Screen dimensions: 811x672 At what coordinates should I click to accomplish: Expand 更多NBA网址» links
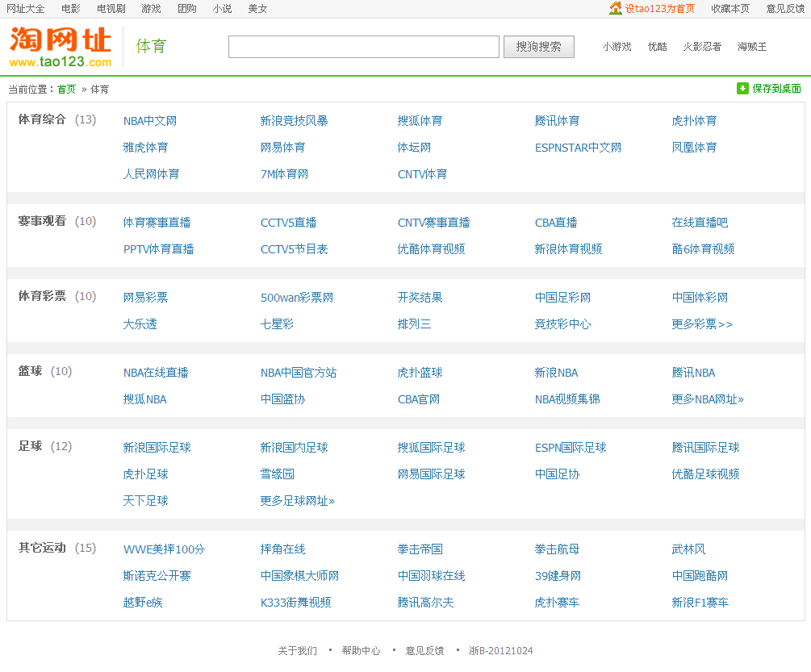[x=708, y=399]
